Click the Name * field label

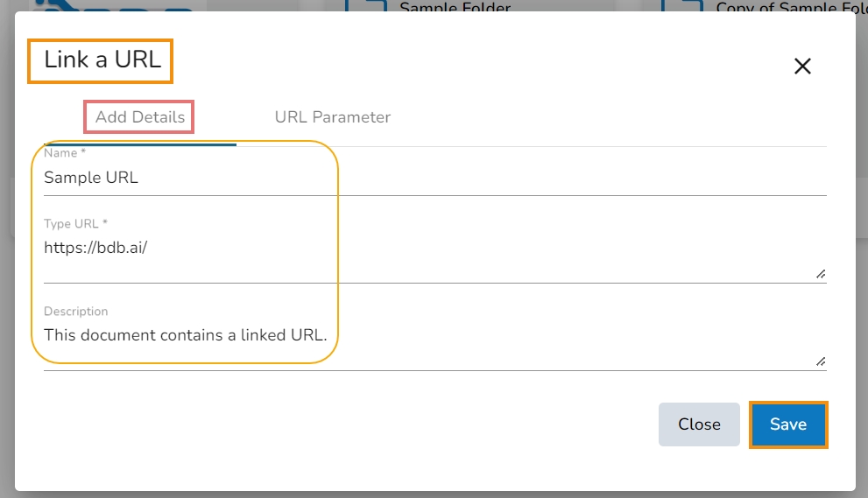tap(66, 153)
